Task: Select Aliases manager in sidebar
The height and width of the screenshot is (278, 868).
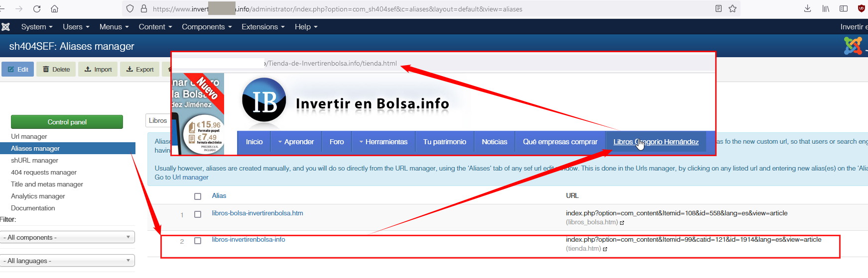Action: [68, 148]
